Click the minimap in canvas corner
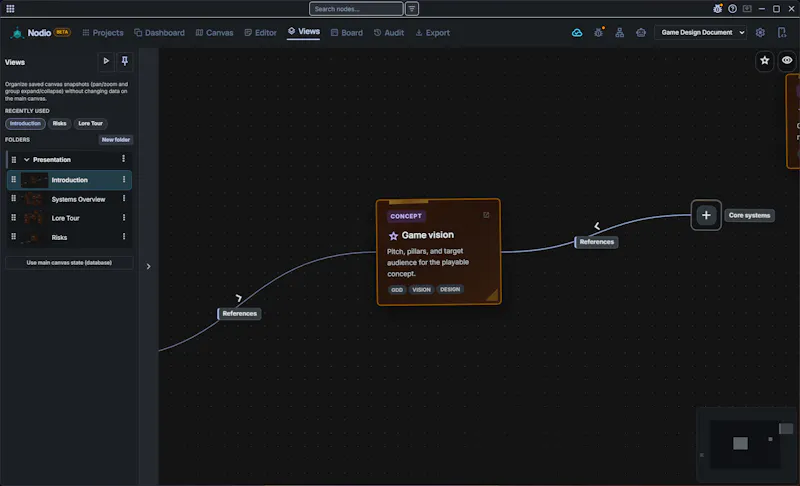 point(746,444)
